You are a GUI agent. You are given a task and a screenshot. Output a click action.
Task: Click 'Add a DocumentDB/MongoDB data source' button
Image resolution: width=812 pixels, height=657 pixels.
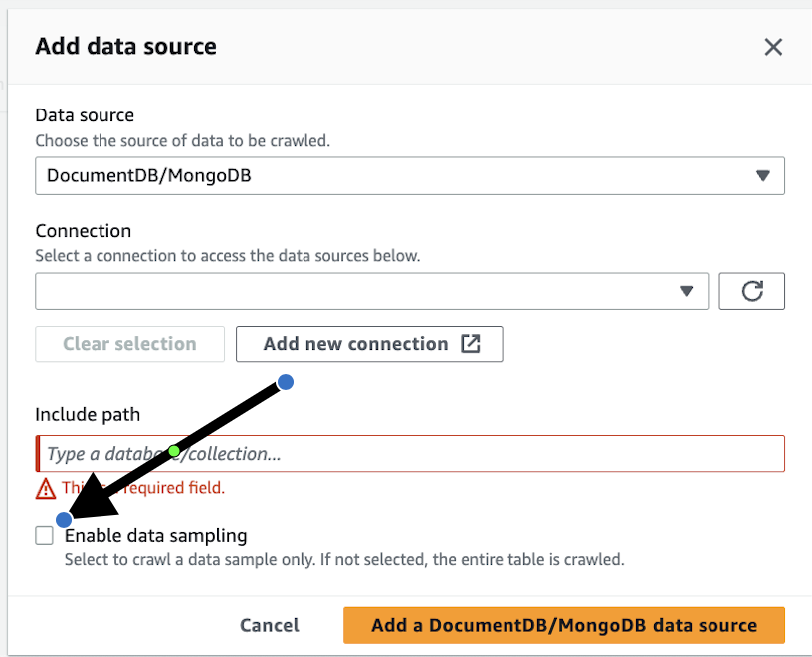564,626
